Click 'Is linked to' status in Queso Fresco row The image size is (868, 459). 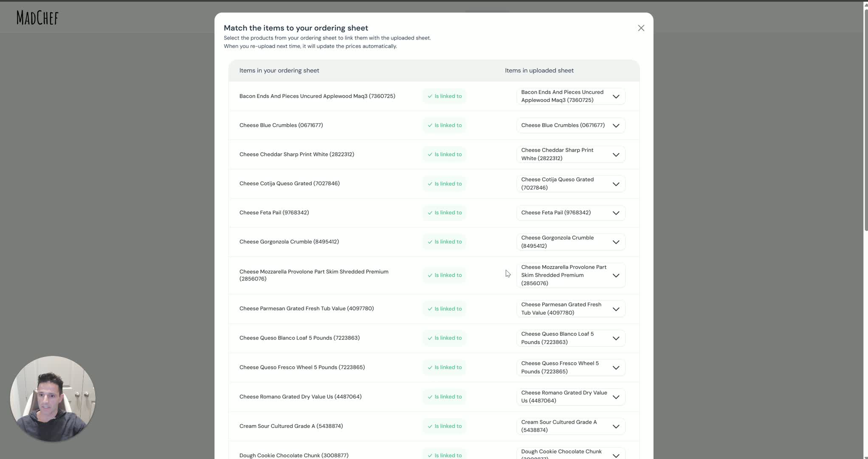pos(444,368)
